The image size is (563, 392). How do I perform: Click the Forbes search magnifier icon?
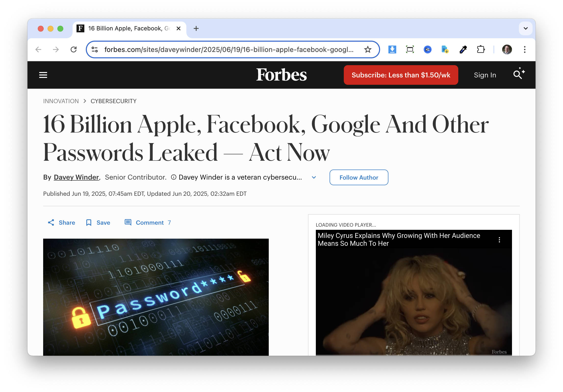(518, 74)
